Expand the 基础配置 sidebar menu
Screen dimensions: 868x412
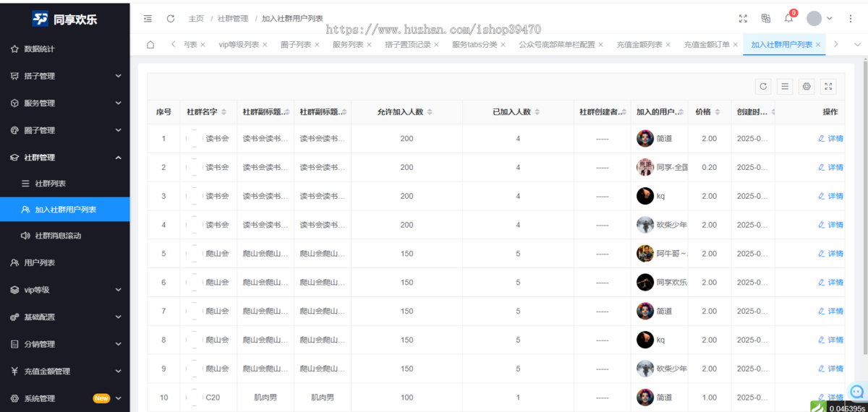tap(65, 317)
